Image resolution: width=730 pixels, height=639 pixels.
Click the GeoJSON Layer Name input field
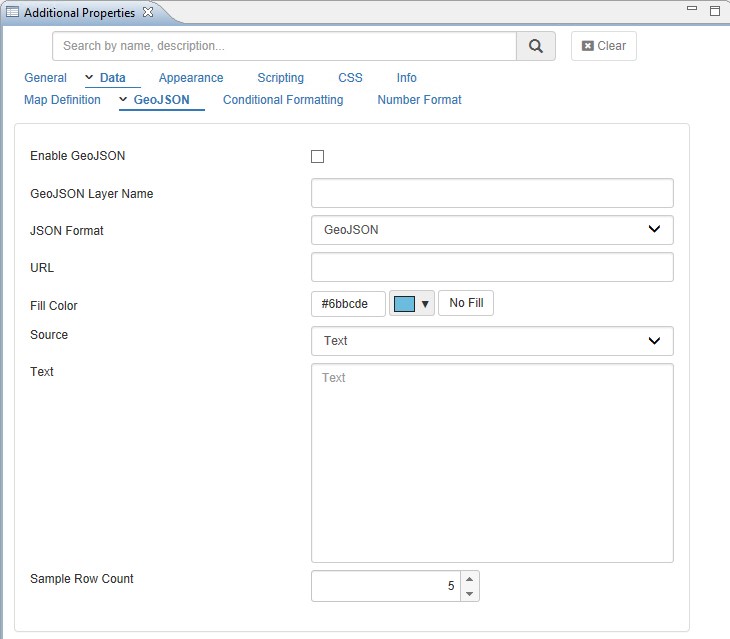(x=492, y=193)
